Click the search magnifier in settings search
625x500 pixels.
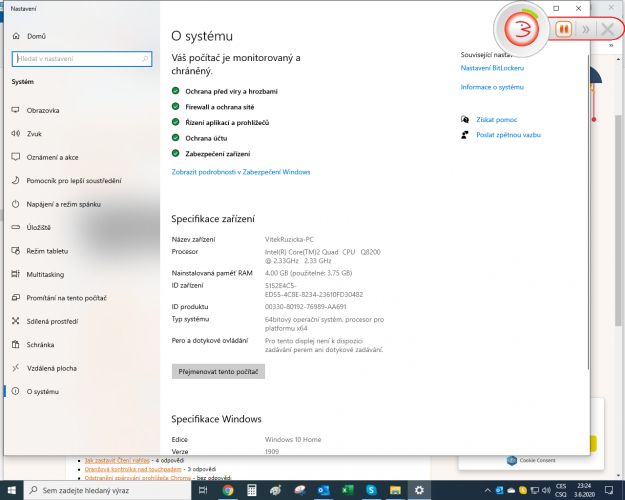(x=145, y=59)
